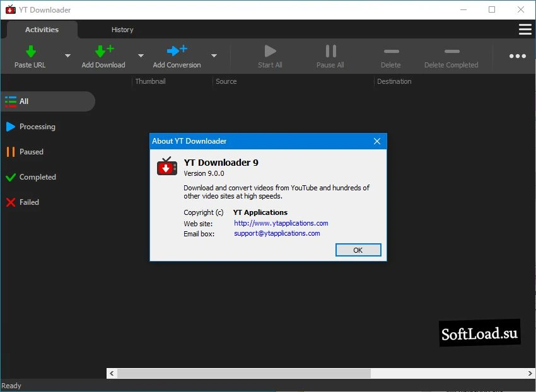Click the Thumbnail column header
Image resolution: width=536 pixels, height=392 pixels.
point(151,81)
